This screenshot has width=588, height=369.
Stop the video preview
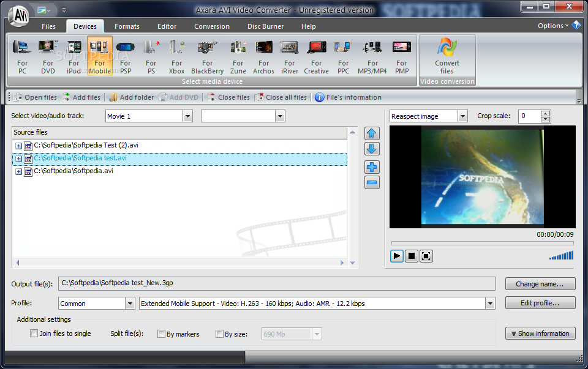coord(412,256)
